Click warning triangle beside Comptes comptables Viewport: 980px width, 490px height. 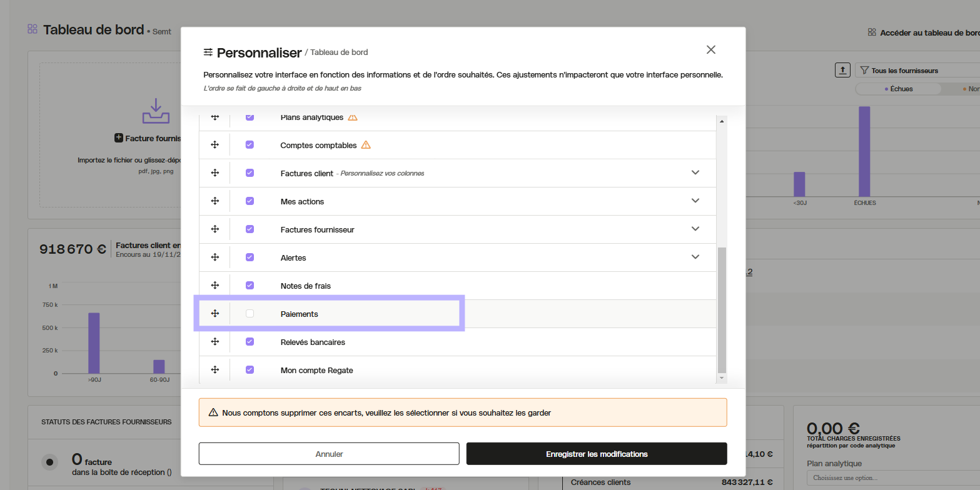(x=366, y=145)
